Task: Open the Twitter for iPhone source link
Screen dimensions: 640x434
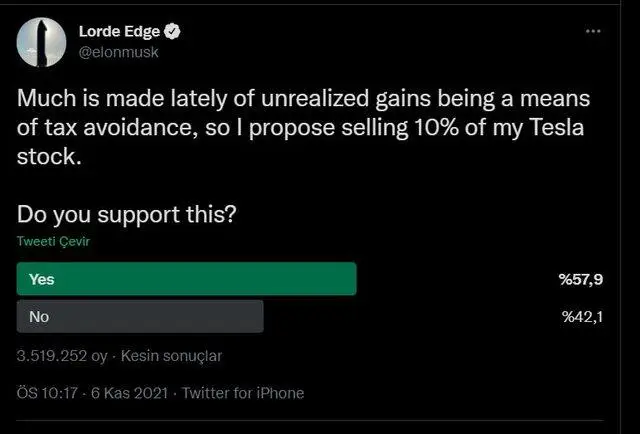Action: click(x=243, y=393)
